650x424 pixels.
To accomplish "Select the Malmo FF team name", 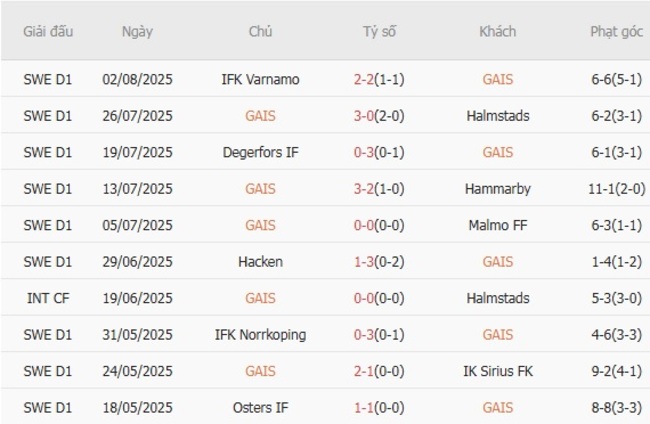I will tap(497, 225).
